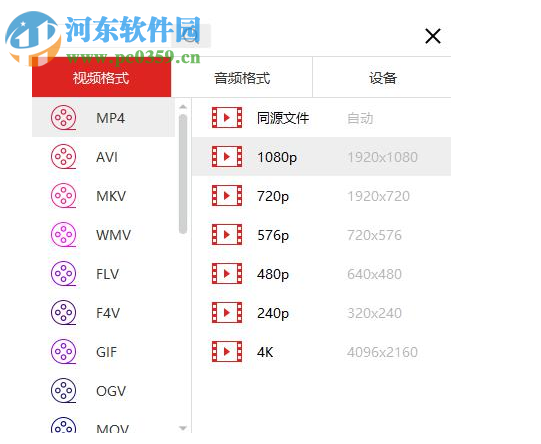The image size is (541, 444).
Task: Click the OGV film reel icon
Action: point(63,391)
